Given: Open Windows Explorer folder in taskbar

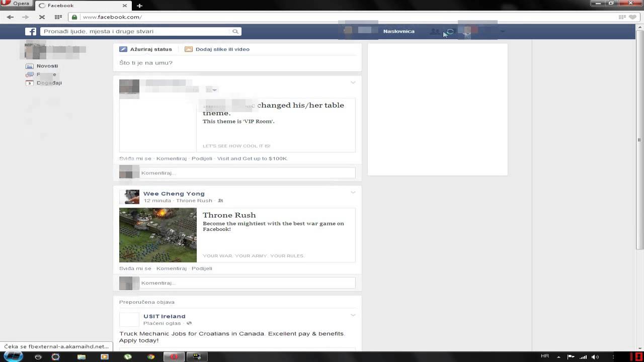Looking at the screenshot, I should 82,356.
